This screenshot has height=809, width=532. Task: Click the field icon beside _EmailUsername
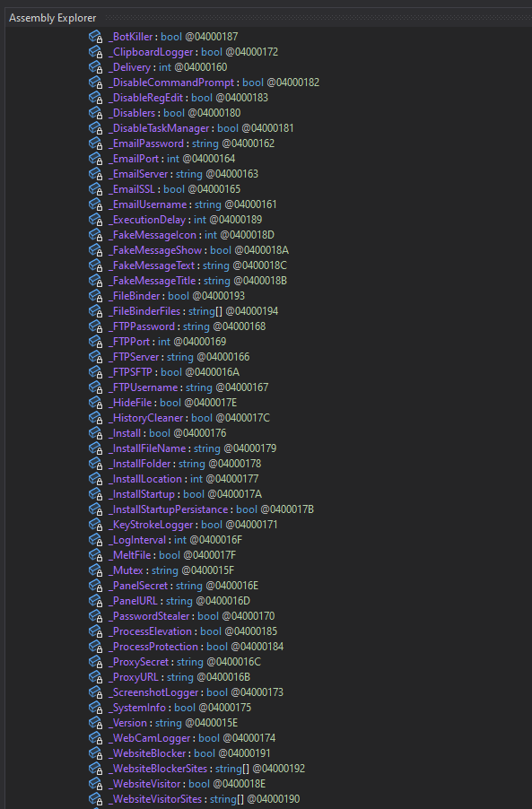point(95,204)
